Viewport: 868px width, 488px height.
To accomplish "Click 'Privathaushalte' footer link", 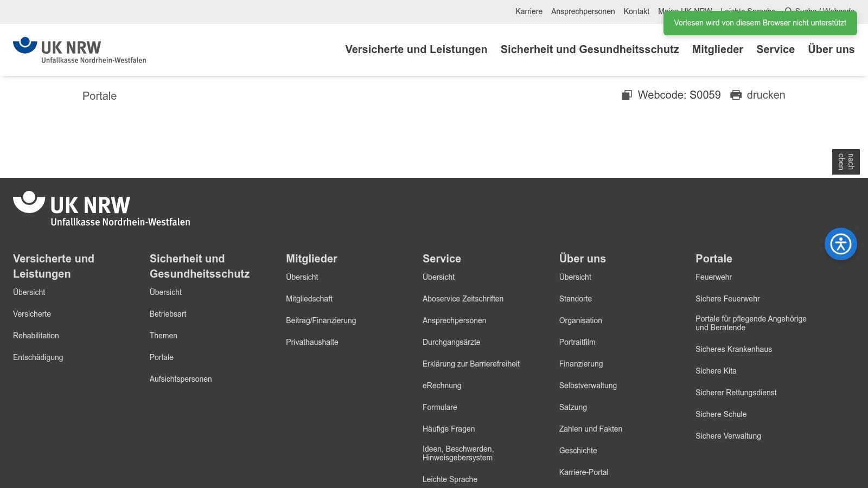I will click(312, 342).
